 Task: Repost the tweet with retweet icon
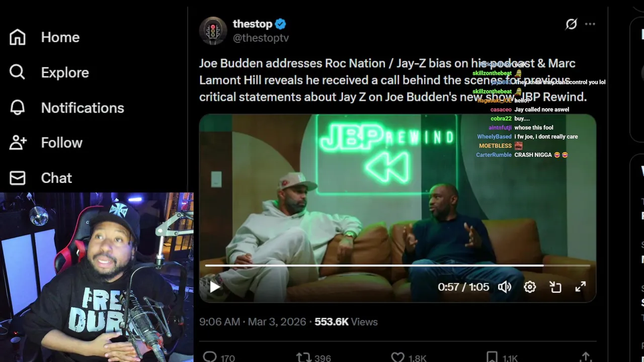click(303, 357)
